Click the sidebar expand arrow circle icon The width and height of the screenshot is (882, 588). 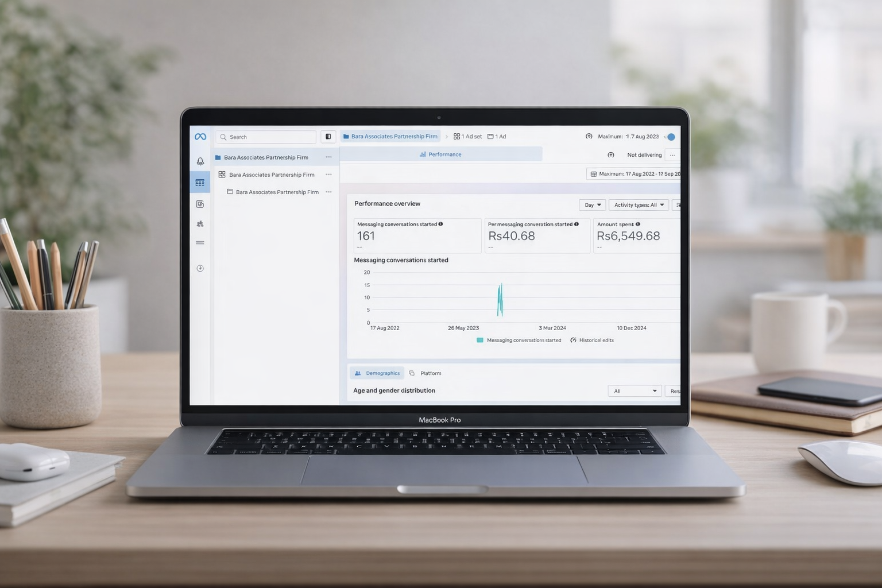(200, 268)
